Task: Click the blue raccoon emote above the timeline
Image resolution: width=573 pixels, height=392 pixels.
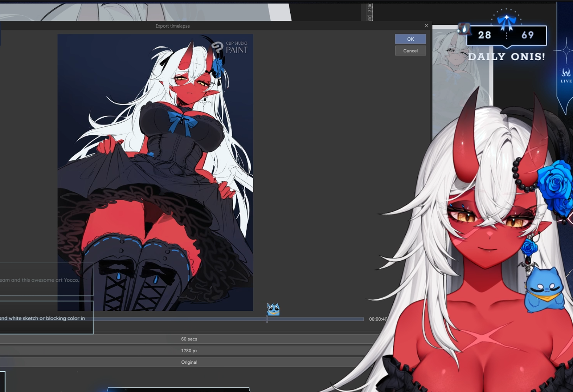Action: [273, 309]
